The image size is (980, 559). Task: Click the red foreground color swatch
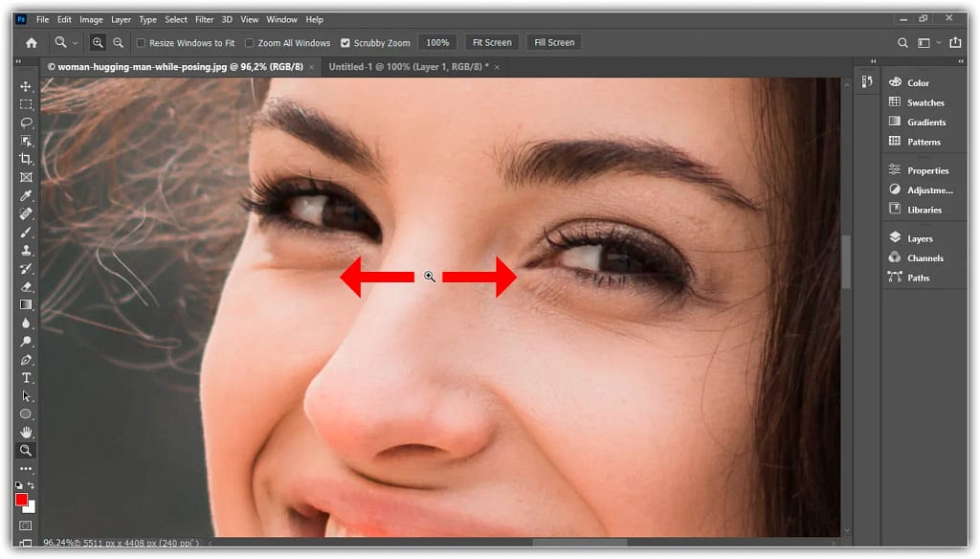(21, 500)
